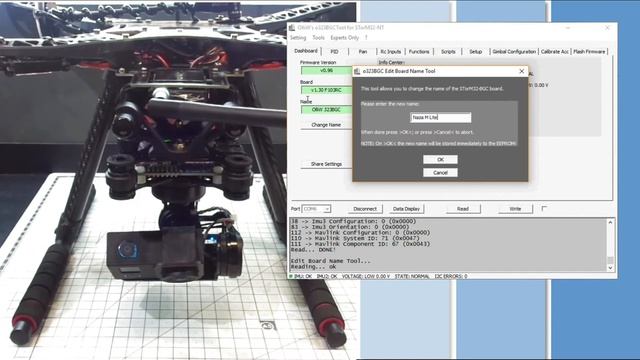Click VOLTAGE: LOW in status bar
The width and height of the screenshot is (640, 360).
tap(366, 276)
